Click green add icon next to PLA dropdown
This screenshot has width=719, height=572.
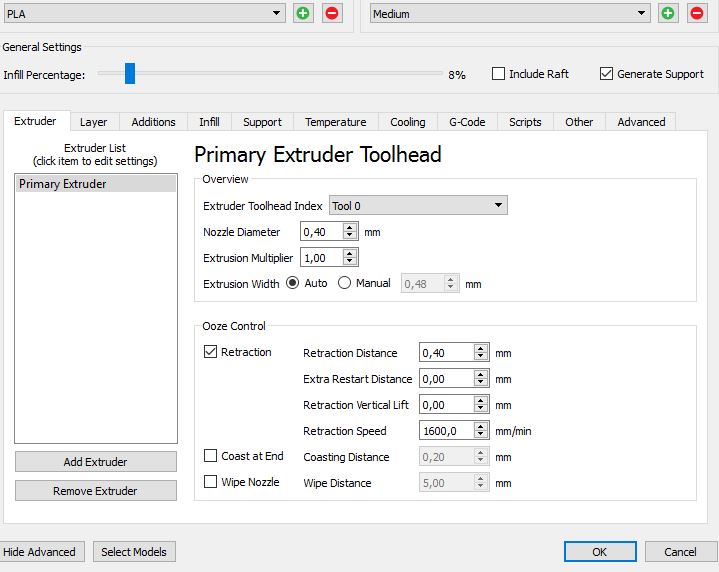[x=303, y=13]
